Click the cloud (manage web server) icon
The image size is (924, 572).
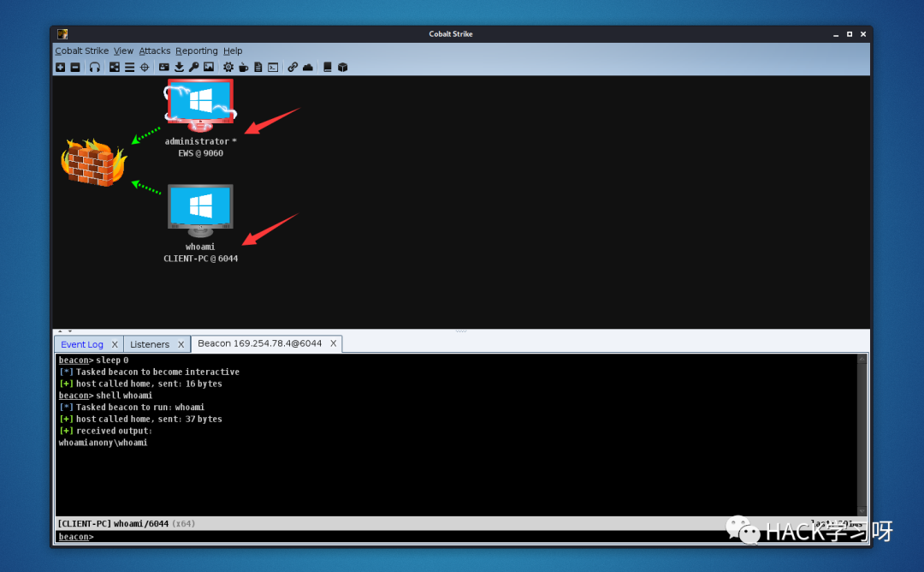point(308,68)
